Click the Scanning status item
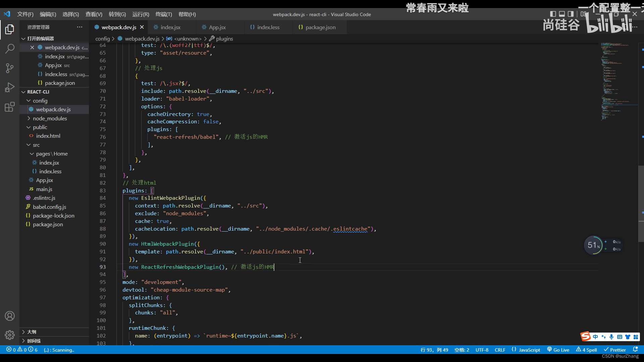Viewport: 644px width, 362px height. tap(59, 350)
